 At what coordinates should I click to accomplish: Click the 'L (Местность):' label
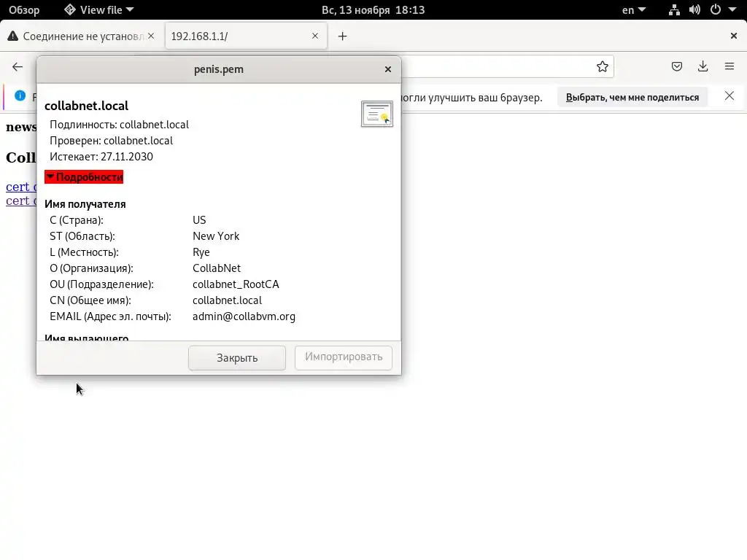tap(84, 252)
